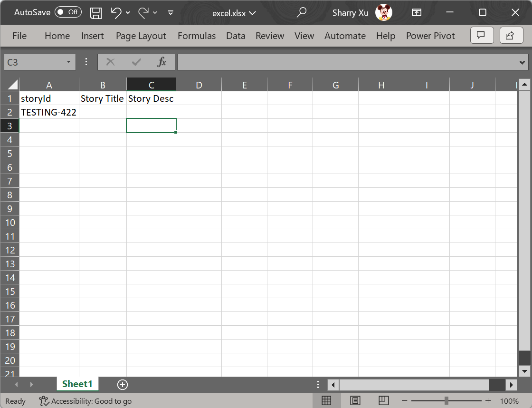Click the Save floppy disk icon

(95, 13)
